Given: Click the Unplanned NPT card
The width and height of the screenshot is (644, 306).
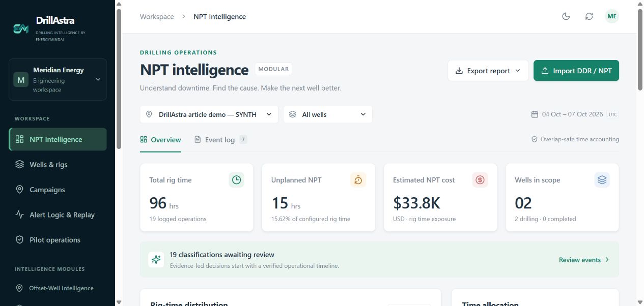Looking at the screenshot, I should pyautogui.click(x=319, y=197).
